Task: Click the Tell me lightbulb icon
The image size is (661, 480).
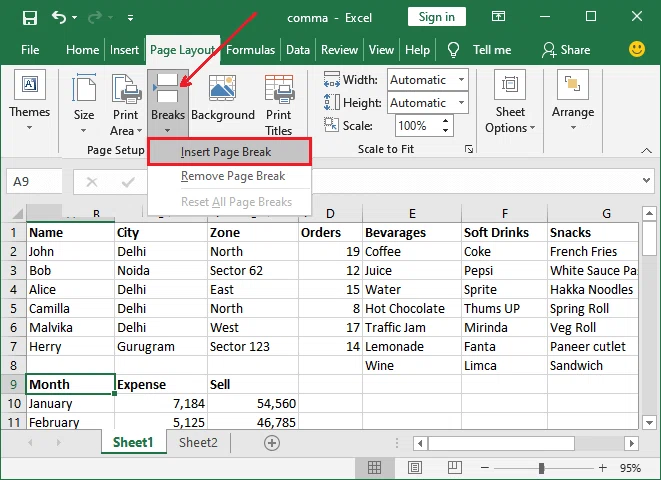Action: pyautogui.click(x=453, y=50)
